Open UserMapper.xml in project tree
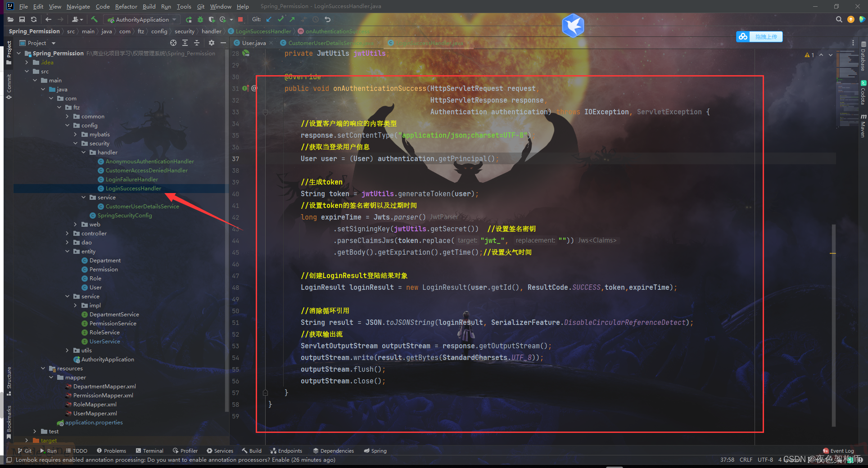 [x=95, y=413]
